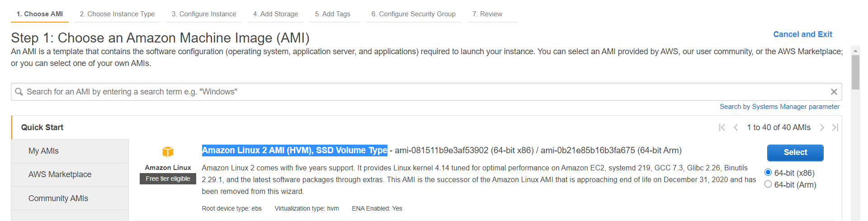Go to first page of AMIs
The image size is (868, 221).
click(722, 127)
